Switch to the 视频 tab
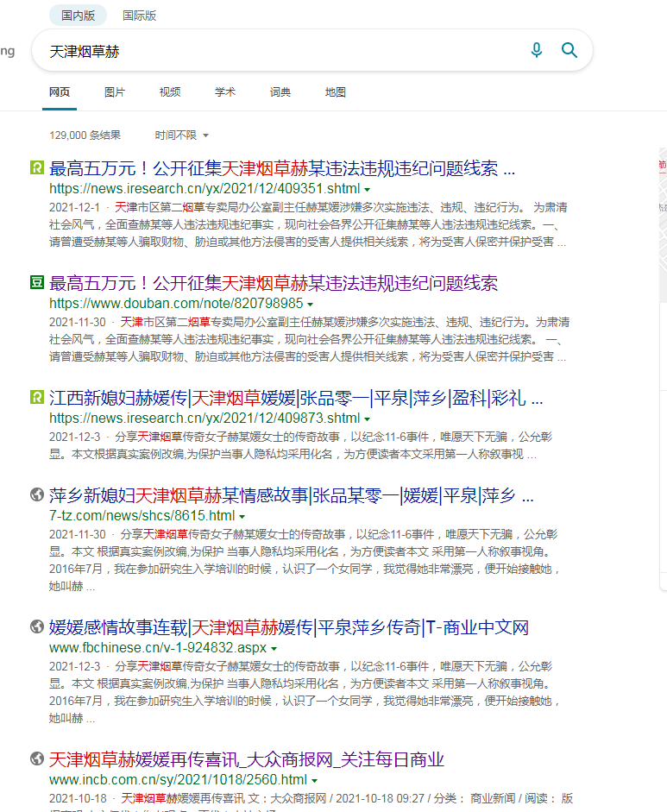Screen dimensions: 667x812 coord(170,92)
